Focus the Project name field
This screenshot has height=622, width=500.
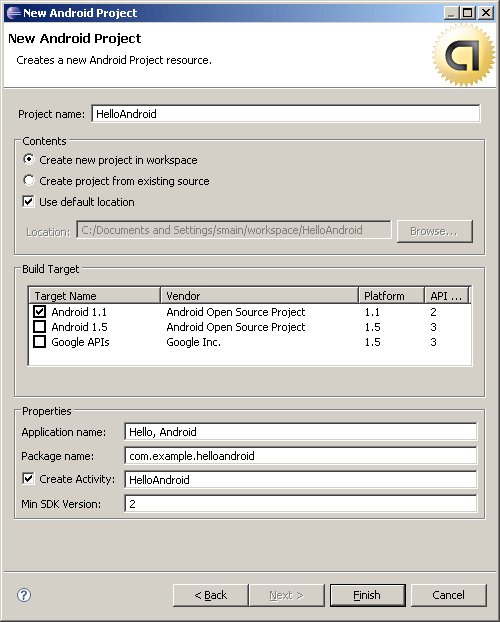286,114
